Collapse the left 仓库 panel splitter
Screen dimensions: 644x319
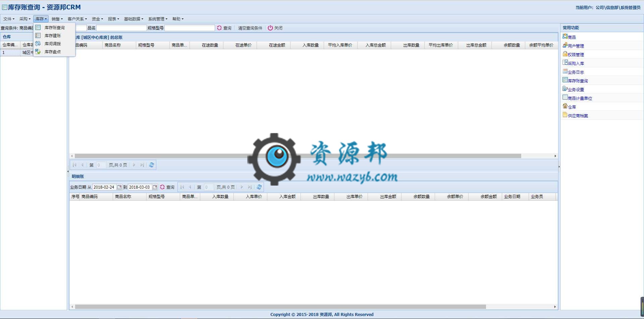[x=68, y=171]
